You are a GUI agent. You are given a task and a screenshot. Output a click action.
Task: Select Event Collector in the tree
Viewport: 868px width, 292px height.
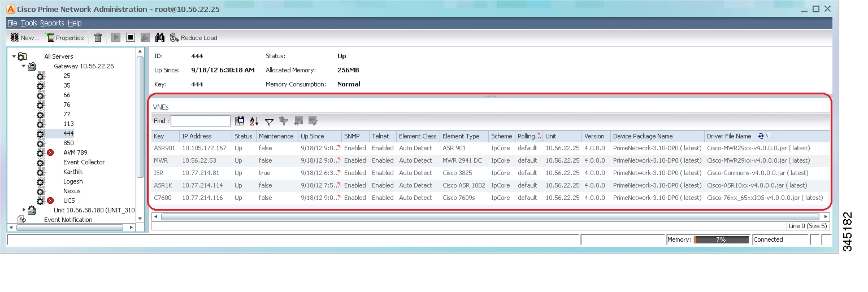tap(84, 162)
